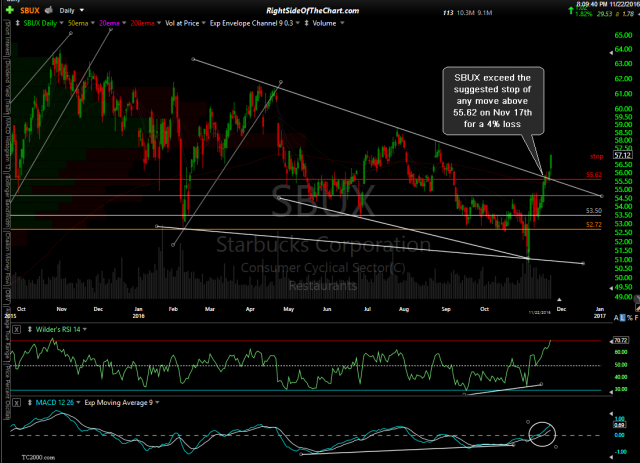The image size is (640, 463).
Task: Click the price axis arrow marker near 64.00
Action: 611,53
